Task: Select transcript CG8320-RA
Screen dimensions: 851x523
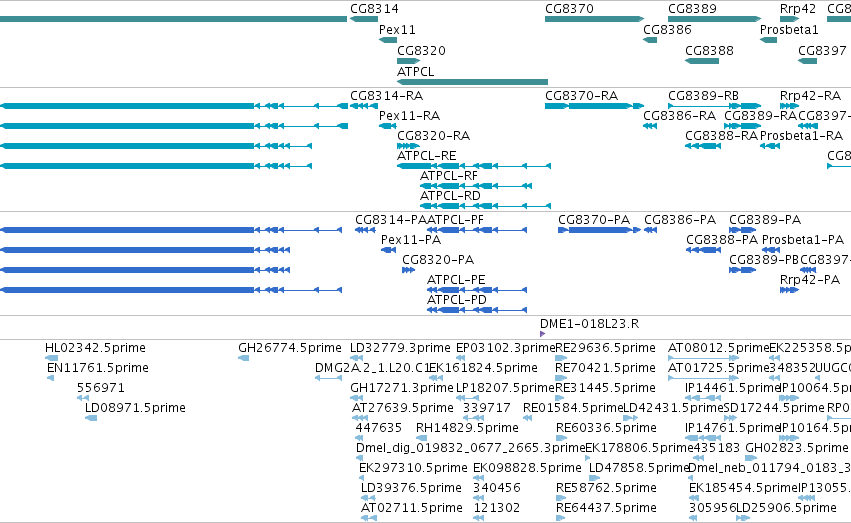Action: tap(433, 136)
